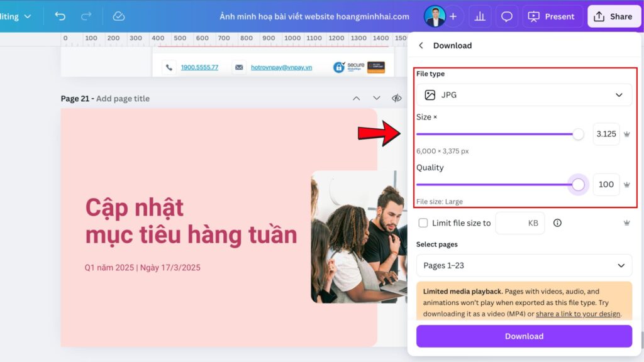Click the Present button

click(552, 16)
